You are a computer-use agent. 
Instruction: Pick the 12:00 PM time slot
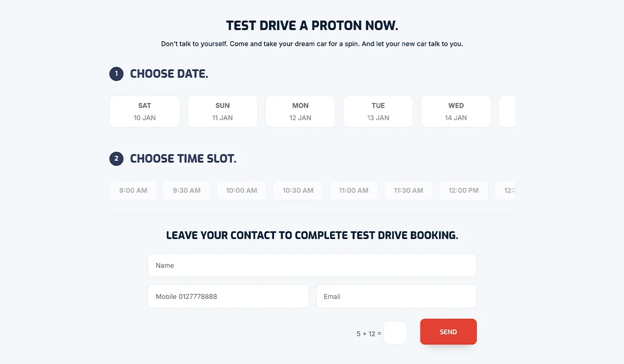click(x=463, y=190)
